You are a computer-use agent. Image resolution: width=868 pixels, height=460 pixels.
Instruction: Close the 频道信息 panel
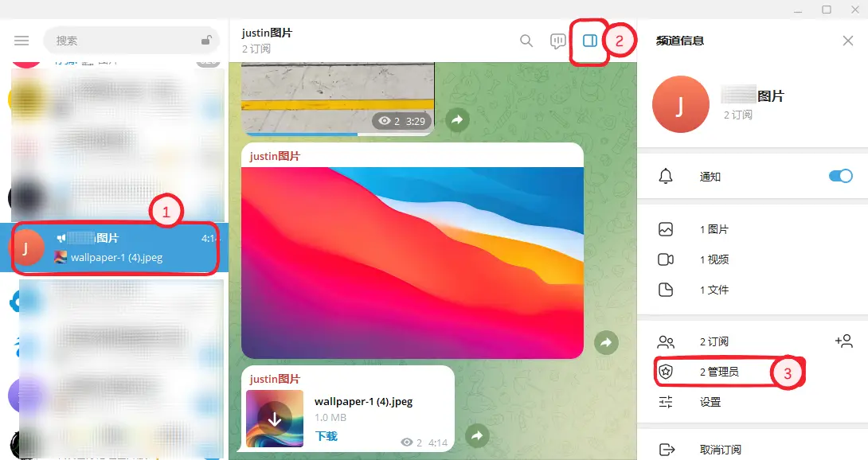(x=847, y=41)
